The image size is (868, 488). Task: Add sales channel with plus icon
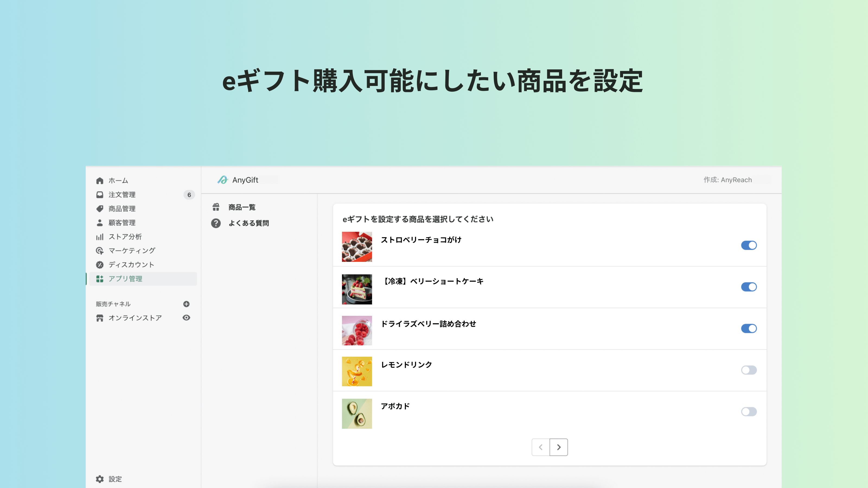pyautogui.click(x=186, y=304)
